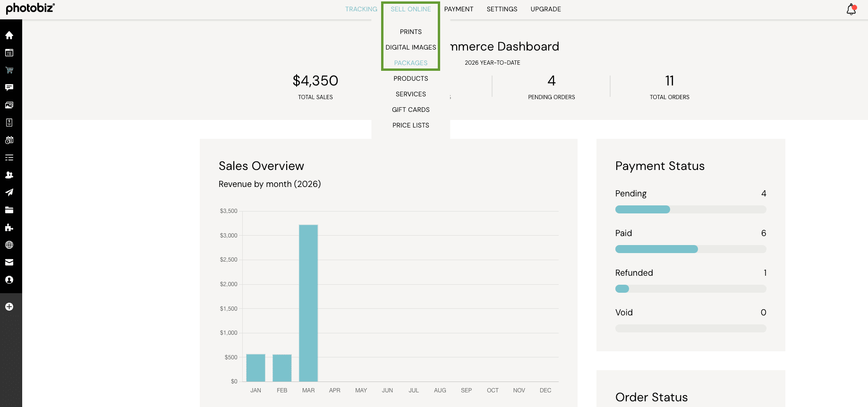Open the contacts people icon

point(9,175)
